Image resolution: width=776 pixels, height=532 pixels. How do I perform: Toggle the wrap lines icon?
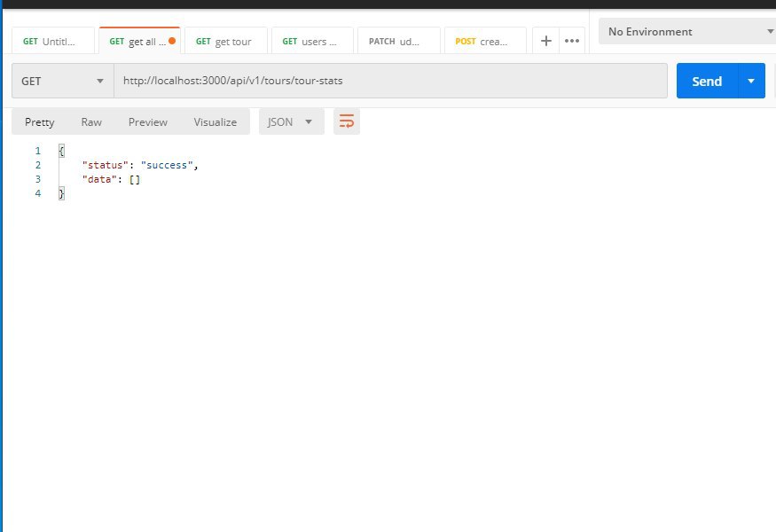(347, 121)
